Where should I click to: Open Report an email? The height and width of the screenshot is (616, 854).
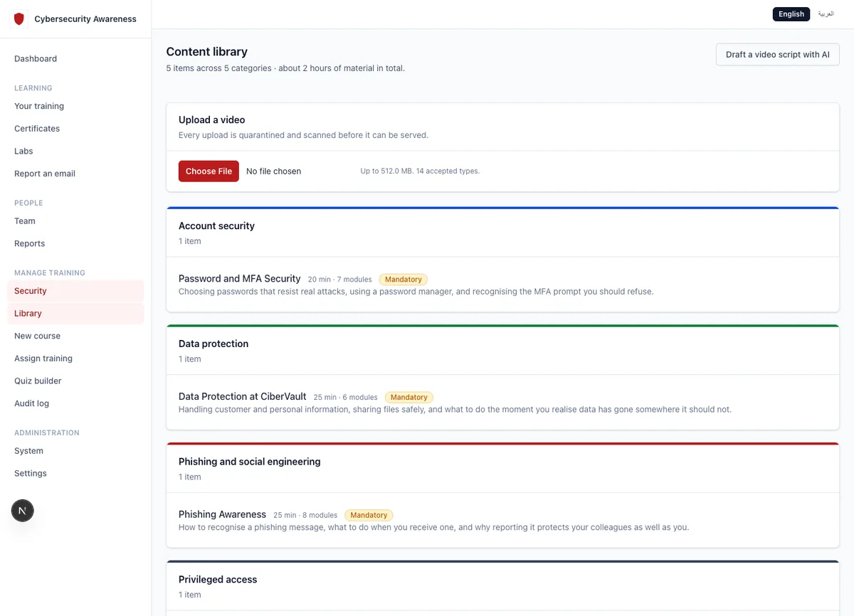(45, 174)
